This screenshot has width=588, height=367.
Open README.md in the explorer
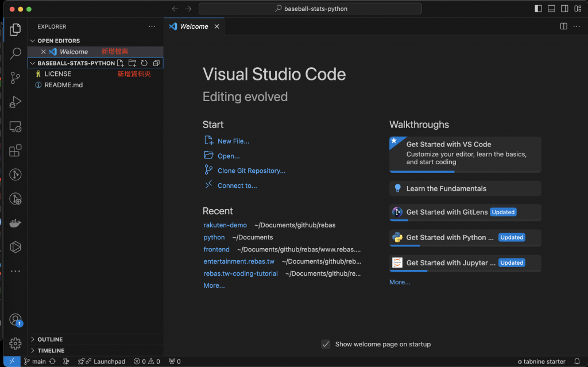(63, 85)
